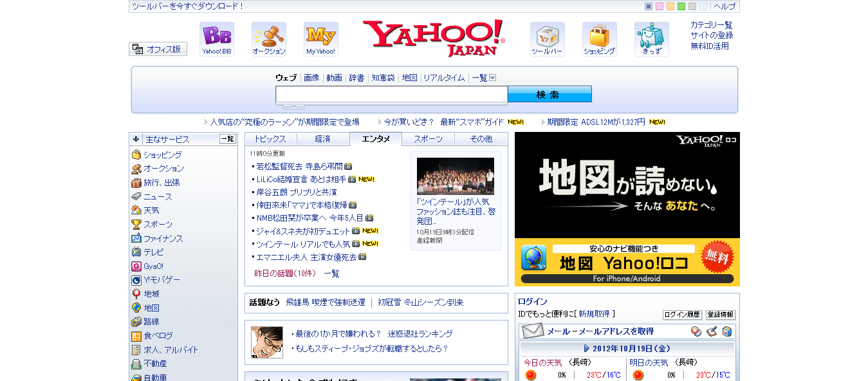Viewport: 868px width, 381px height.
Task: Choose the dark blue page color swatch
Action: 649,6
